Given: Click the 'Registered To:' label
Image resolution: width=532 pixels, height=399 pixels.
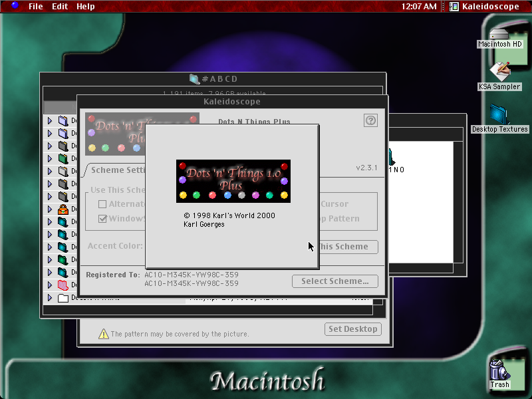Looking at the screenshot, I should click(113, 275).
